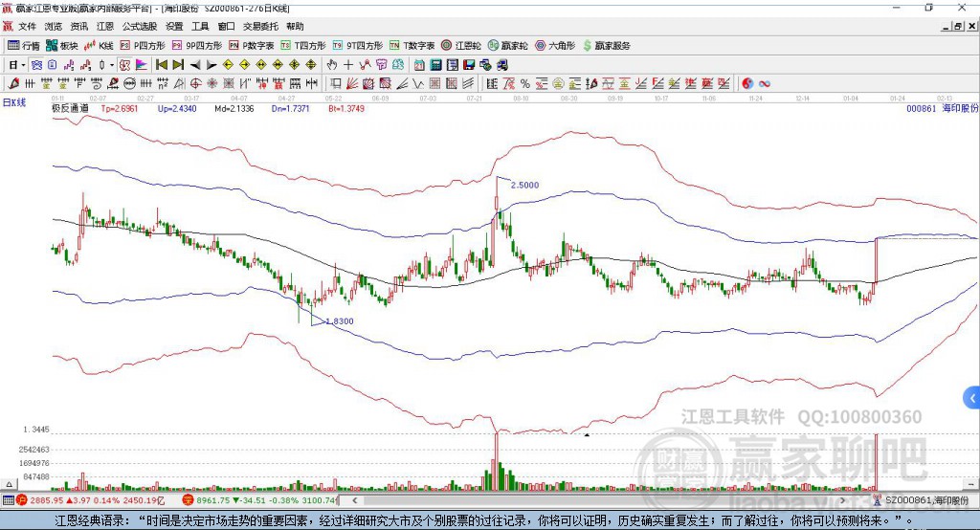Click the infinity loop icon
The height and width of the screenshot is (530, 980).
[x=764, y=84]
